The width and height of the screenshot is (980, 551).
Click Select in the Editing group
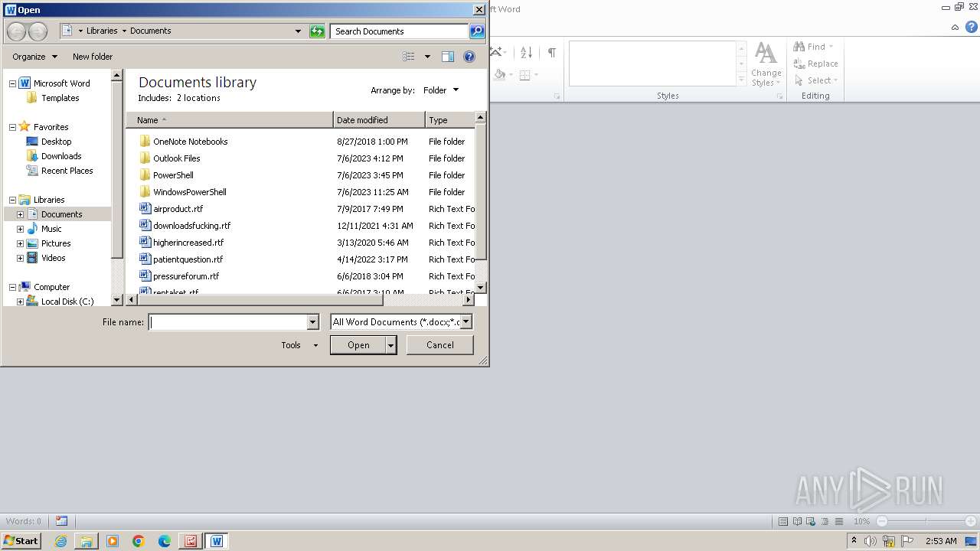coord(816,80)
